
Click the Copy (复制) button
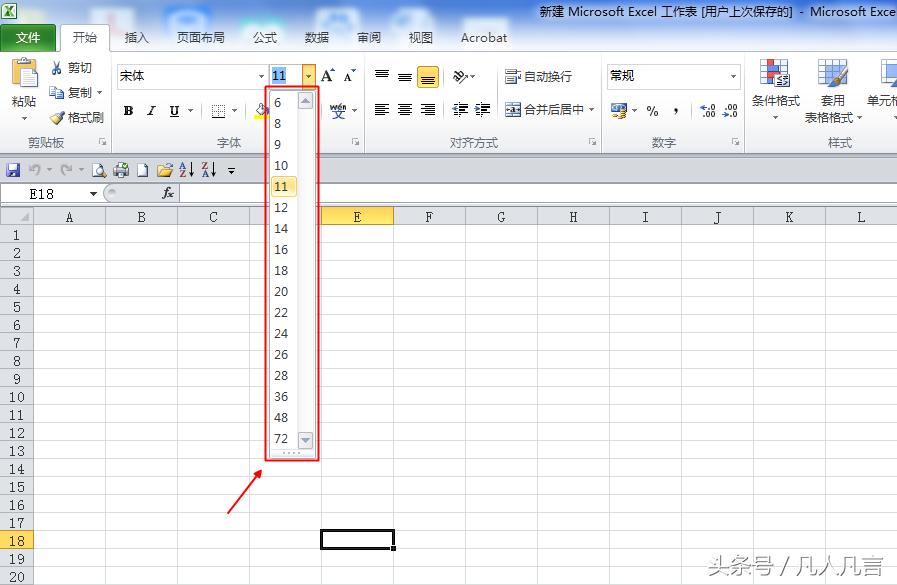pos(75,92)
